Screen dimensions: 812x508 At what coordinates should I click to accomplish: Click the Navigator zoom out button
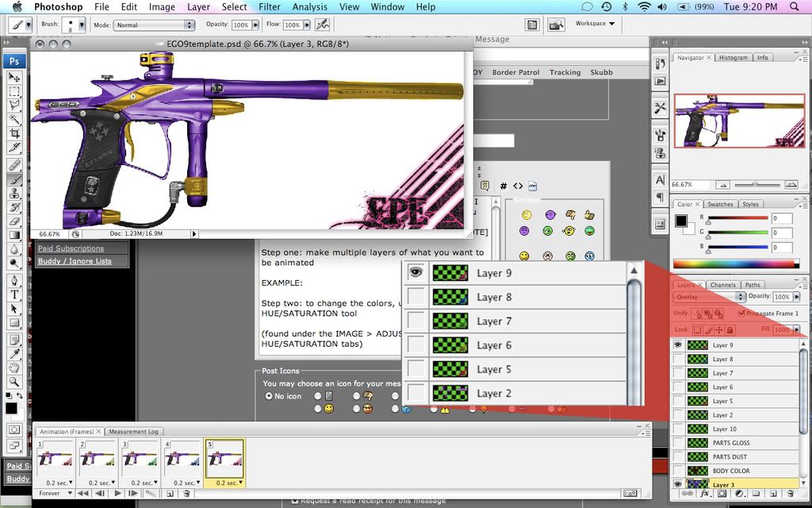pos(723,184)
